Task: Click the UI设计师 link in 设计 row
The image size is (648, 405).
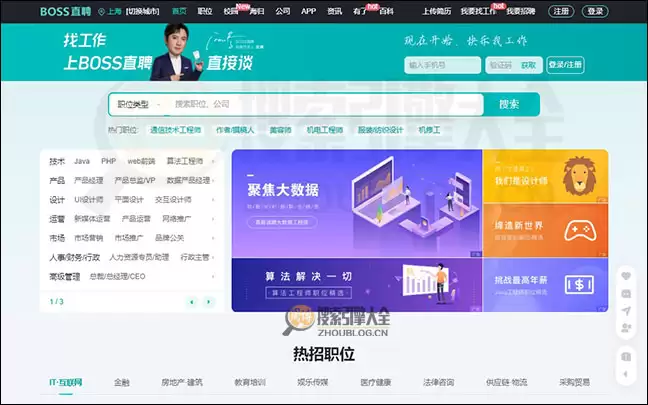Action: pos(89,200)
